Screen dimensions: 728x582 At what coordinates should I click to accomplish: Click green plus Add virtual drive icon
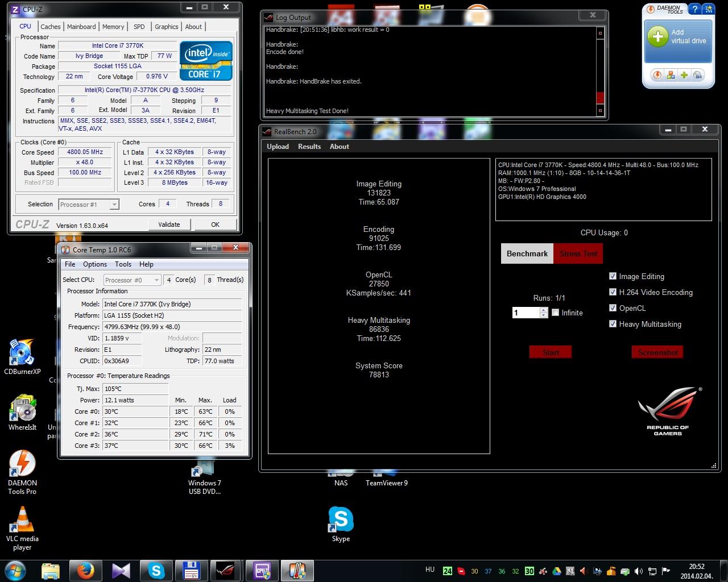click(x=657, y=37)
